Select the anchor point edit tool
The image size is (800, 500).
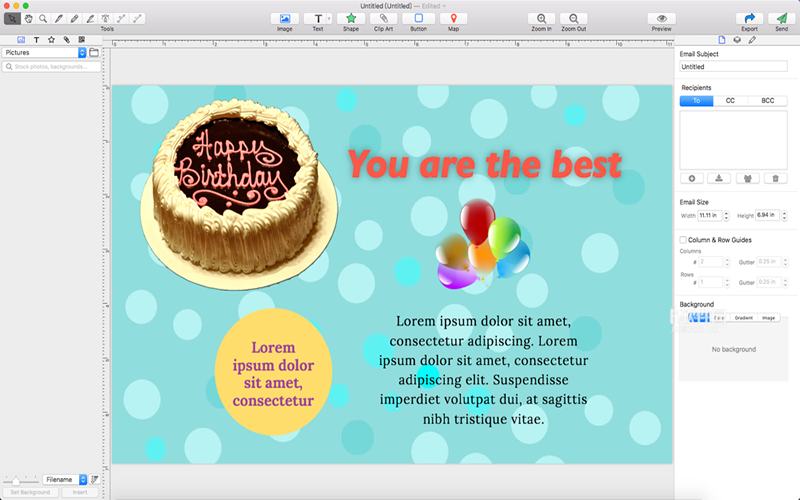(x=106, y=19)
